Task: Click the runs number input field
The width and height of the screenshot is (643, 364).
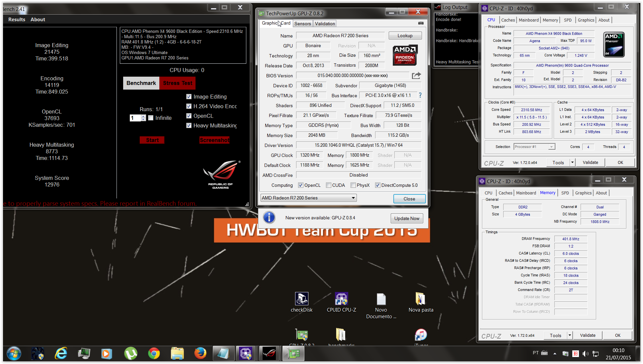Action: tap(135, 118)
